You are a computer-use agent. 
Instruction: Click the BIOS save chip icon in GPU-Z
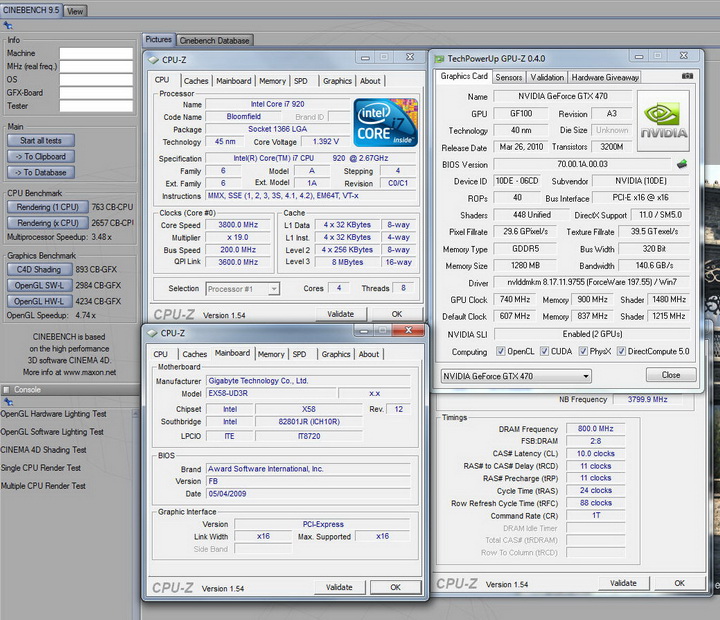pos(682,164)
